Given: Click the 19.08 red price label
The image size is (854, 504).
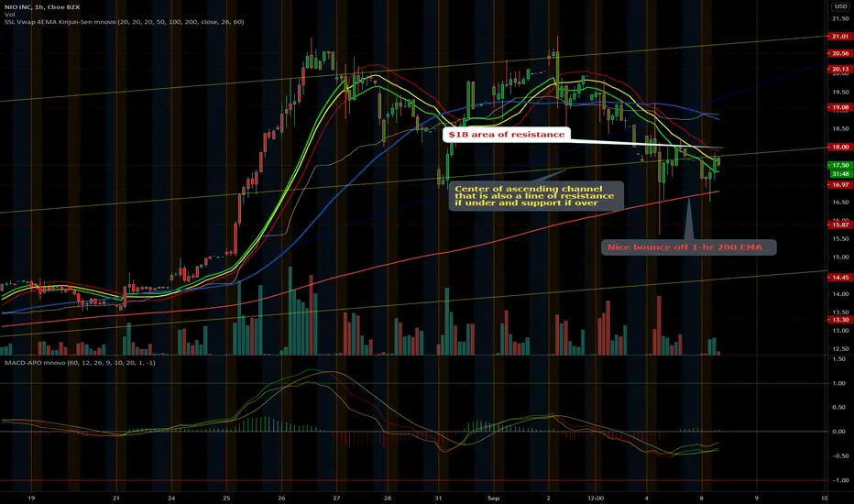Looking at the screenshot, I should pos(838,108).
